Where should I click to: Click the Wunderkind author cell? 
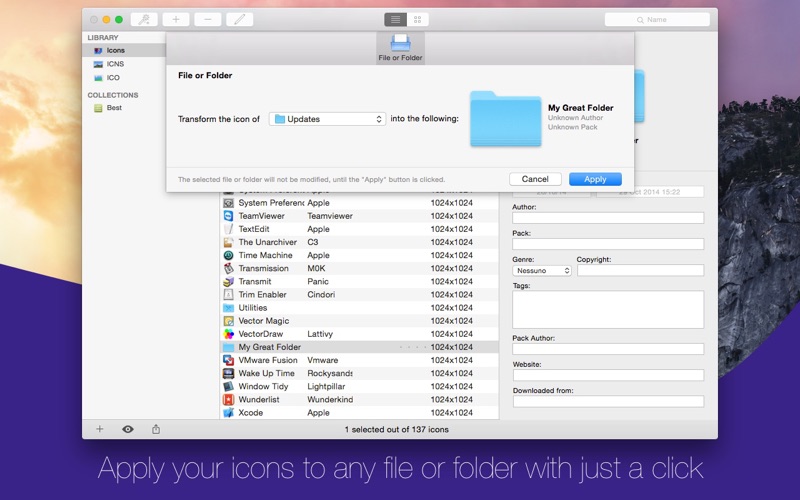tap(330, 399)
